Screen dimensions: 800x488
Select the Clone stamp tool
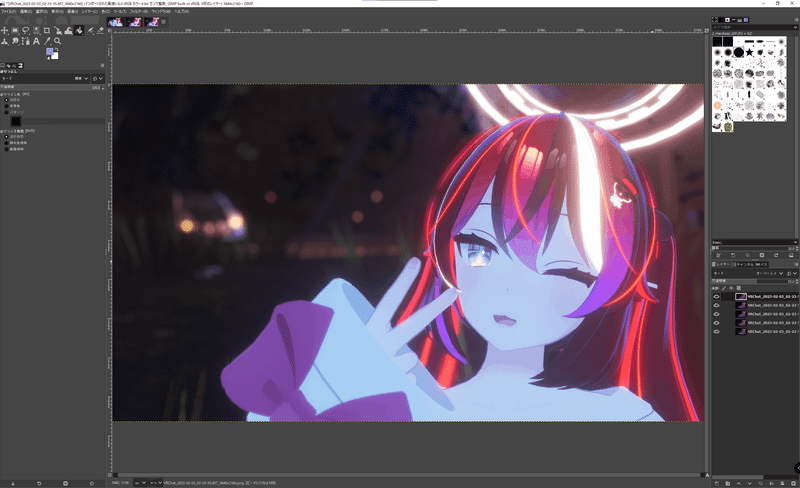(5, 41)
